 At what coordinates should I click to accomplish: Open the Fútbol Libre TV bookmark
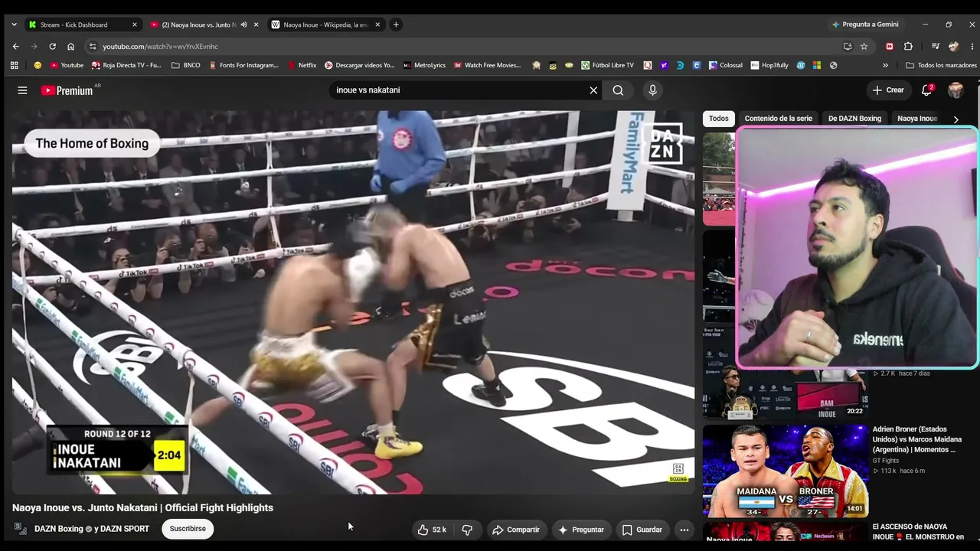(607, 65)
